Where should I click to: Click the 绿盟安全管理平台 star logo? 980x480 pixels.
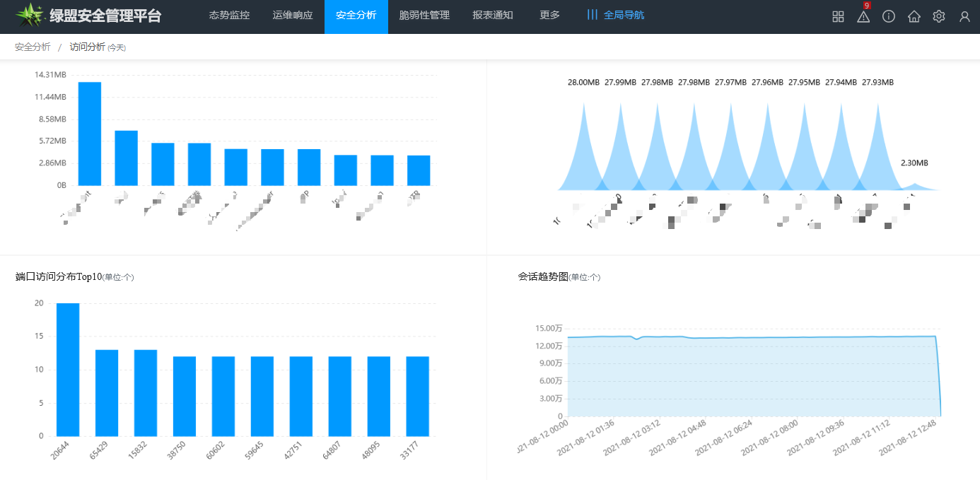pyautogui.click(x=30, y=16)
